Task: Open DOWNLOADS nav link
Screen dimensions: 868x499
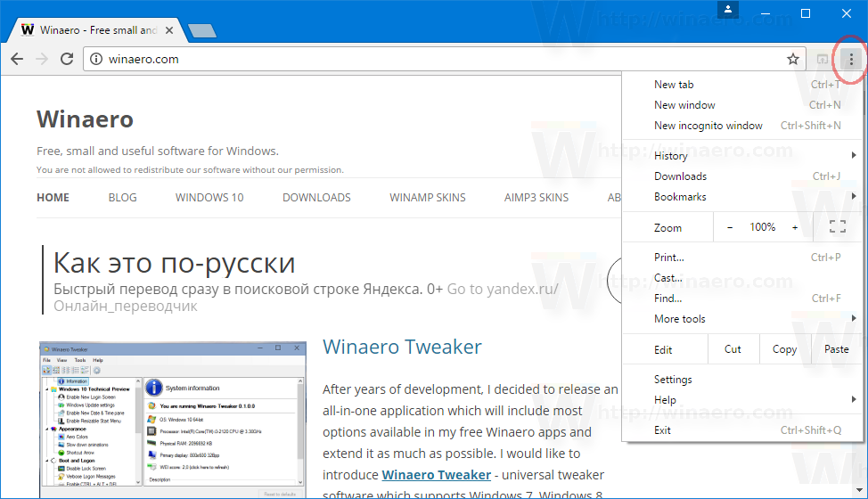Action: 316,198
